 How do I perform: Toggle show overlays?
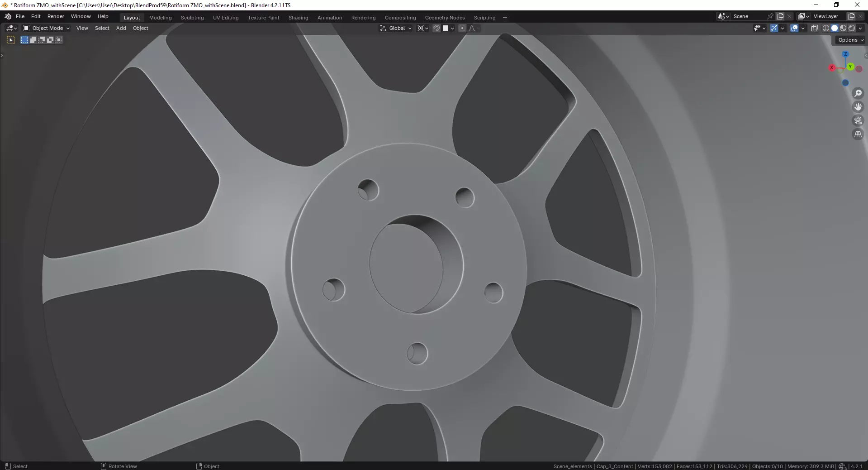click(x=794, y=28)
